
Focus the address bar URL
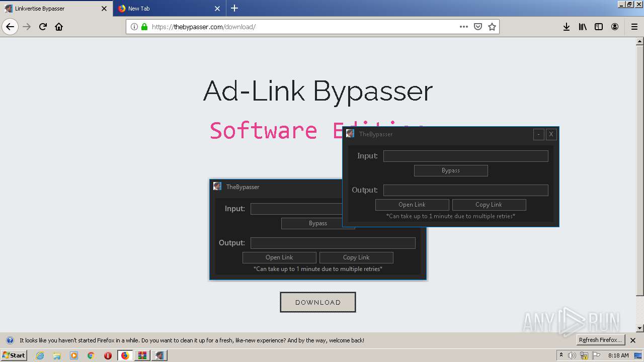point(302,27)
